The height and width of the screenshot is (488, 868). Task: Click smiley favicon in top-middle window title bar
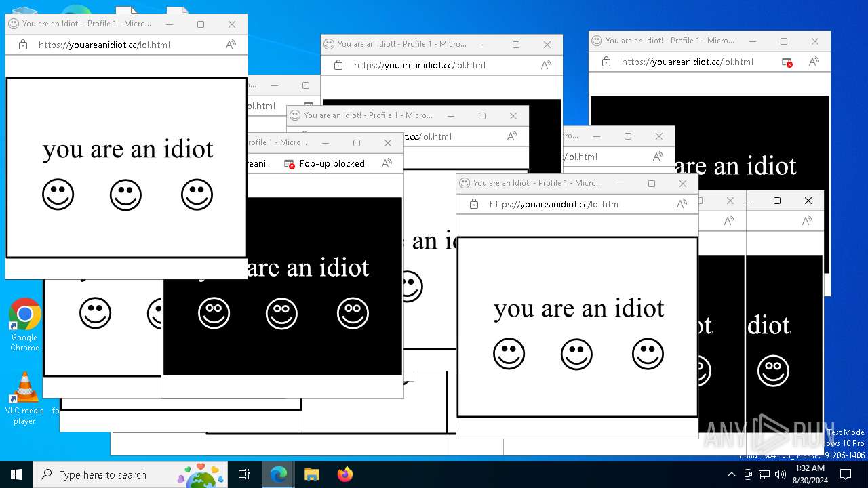click(329, 44)
